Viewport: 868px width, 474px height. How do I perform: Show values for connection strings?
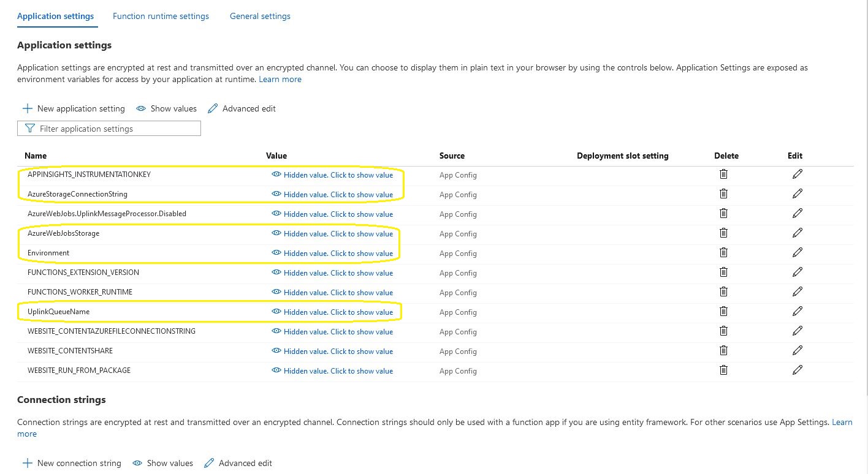162,463
